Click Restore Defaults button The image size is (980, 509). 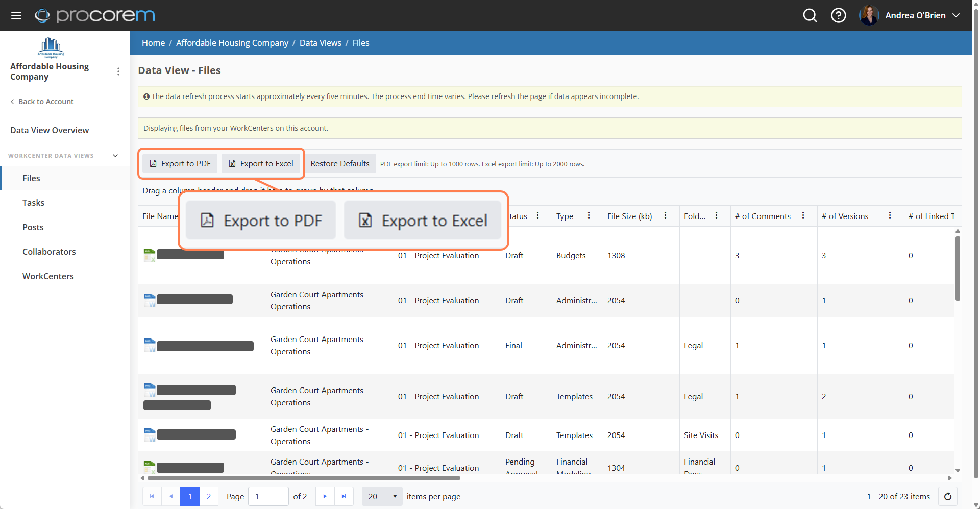pos(340,163)
